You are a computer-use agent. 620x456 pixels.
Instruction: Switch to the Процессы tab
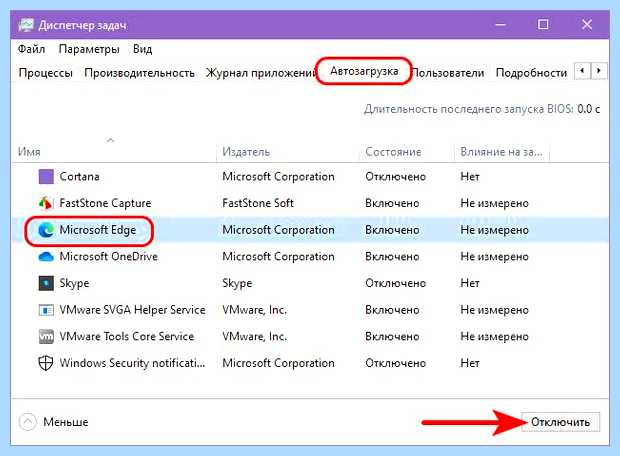click(x=45, y=73)
